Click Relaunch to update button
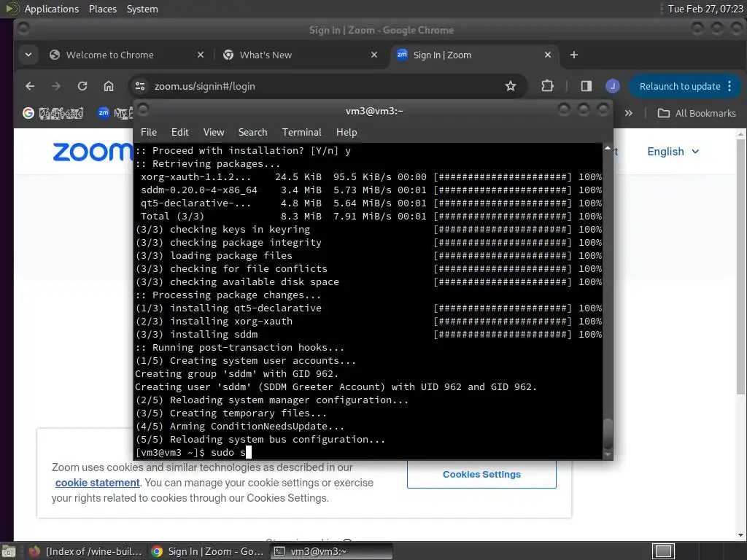The image size is (747, 560). [x=680, y=86]
